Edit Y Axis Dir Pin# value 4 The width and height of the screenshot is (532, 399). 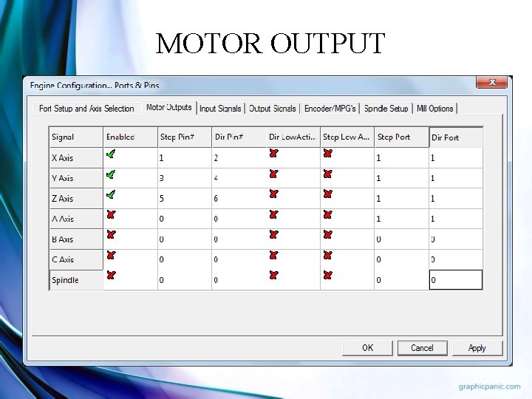coord(239,178)
